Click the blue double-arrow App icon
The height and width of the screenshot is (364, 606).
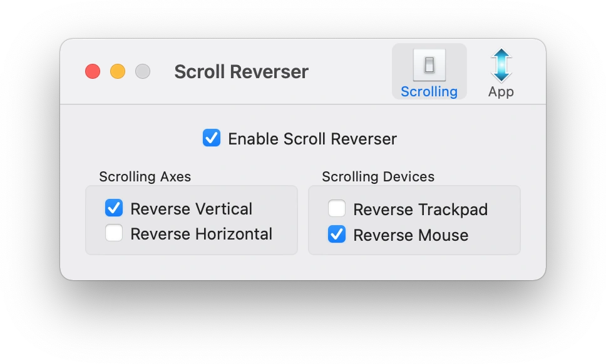(x=501, y=65)
